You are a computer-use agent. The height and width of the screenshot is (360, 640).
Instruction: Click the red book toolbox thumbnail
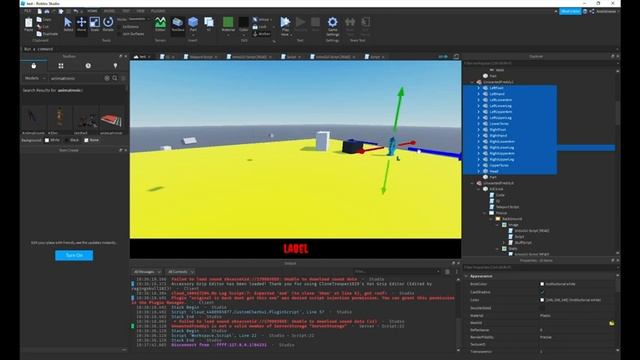[x=111, y=120]
